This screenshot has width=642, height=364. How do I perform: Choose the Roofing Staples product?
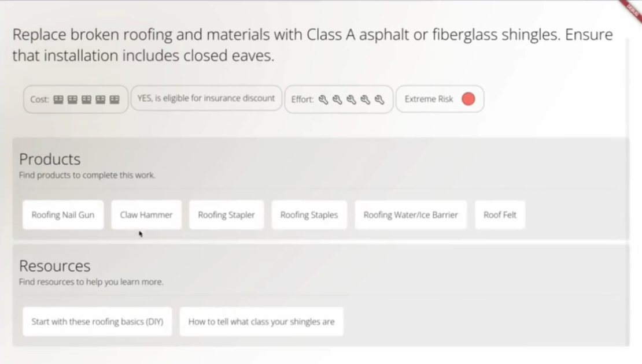pos(309,215)
